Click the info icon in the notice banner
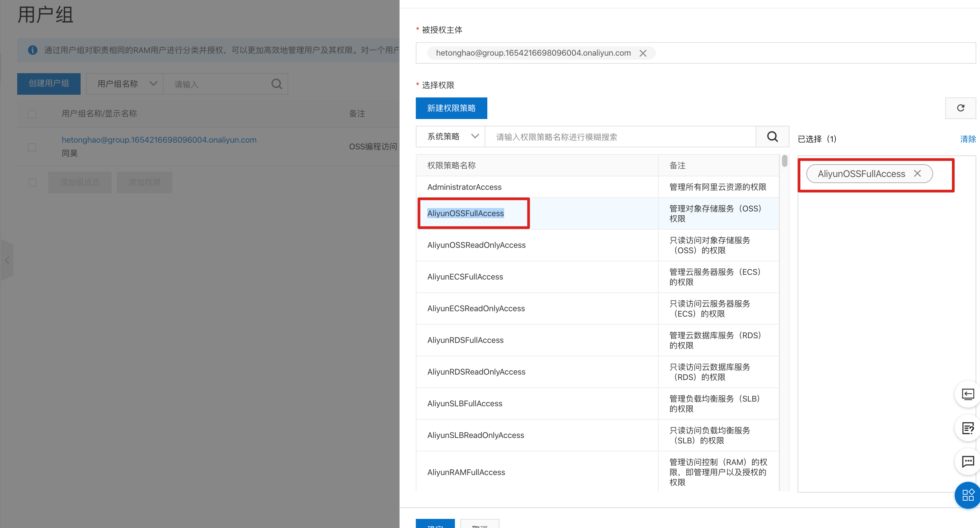 click(x=33, y=50)
